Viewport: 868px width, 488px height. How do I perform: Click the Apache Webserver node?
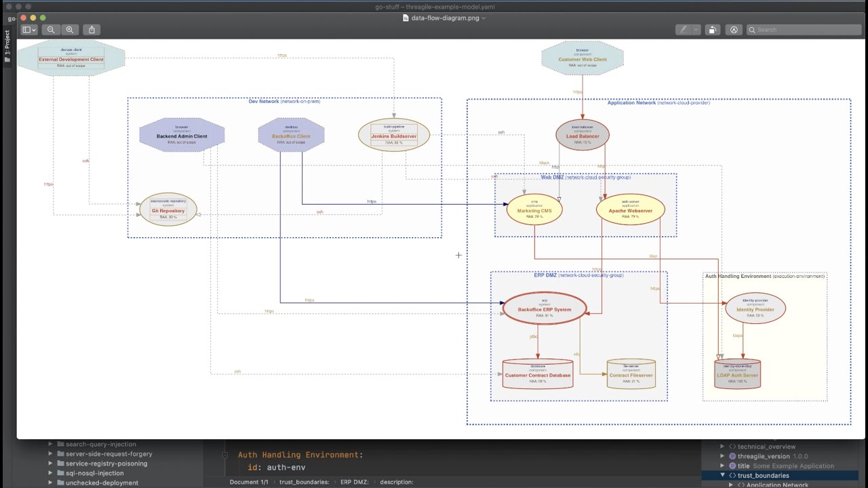click(631, 209)
